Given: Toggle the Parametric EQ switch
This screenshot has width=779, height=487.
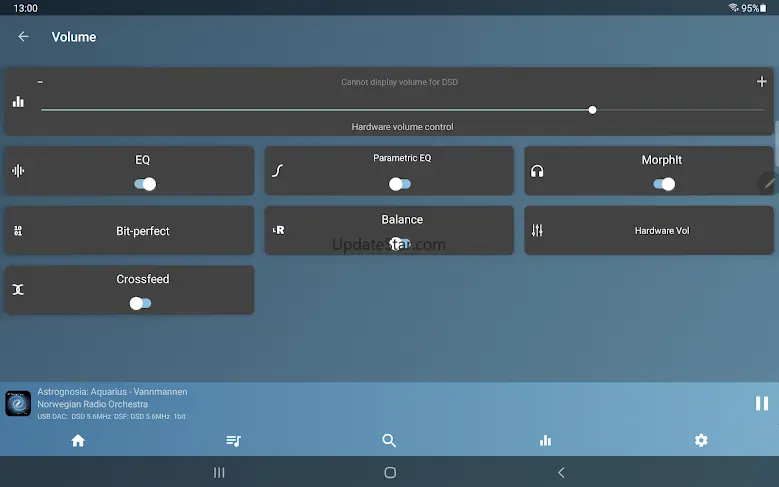Looking at the screenshot, I should [400, 184].
